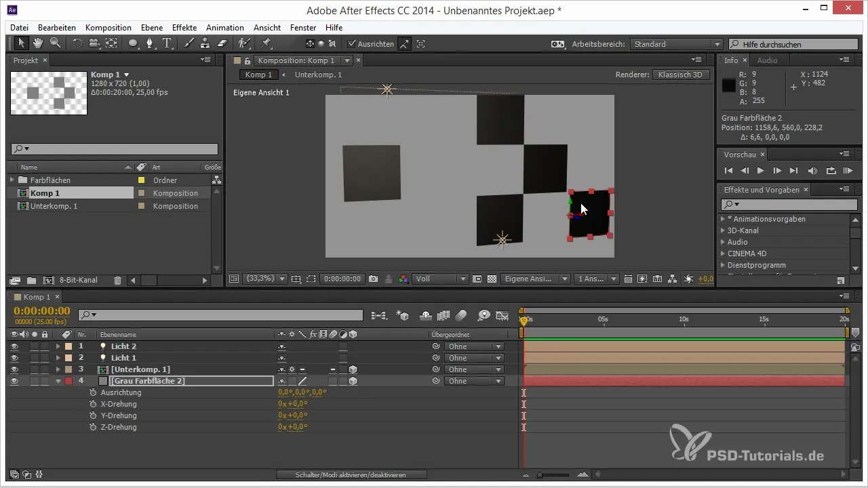Toggle Z-Drehung stopwatch keyframing
868x488 pixels.
tap(94, 427)
